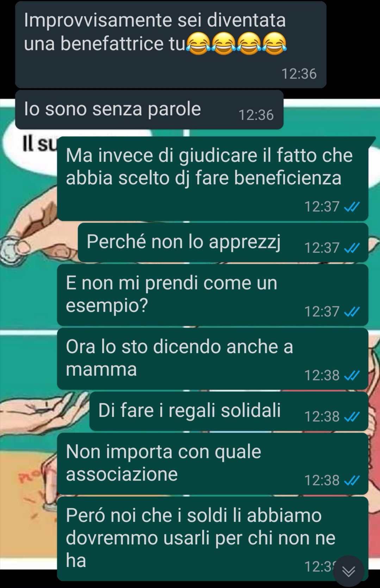
Task: Select the 'Di fare i regali solidali' bubble
Action: pos(229,411)
